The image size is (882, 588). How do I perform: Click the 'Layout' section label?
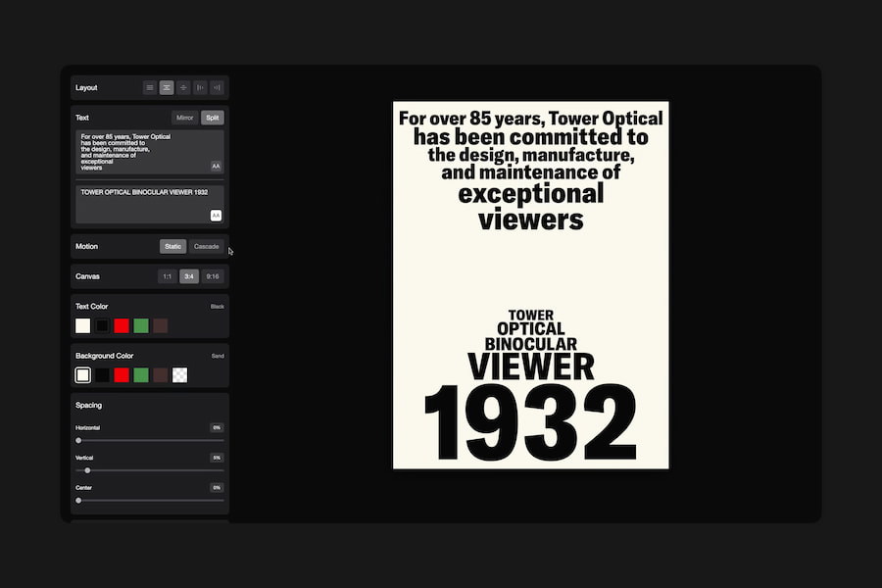coord(86,88)
